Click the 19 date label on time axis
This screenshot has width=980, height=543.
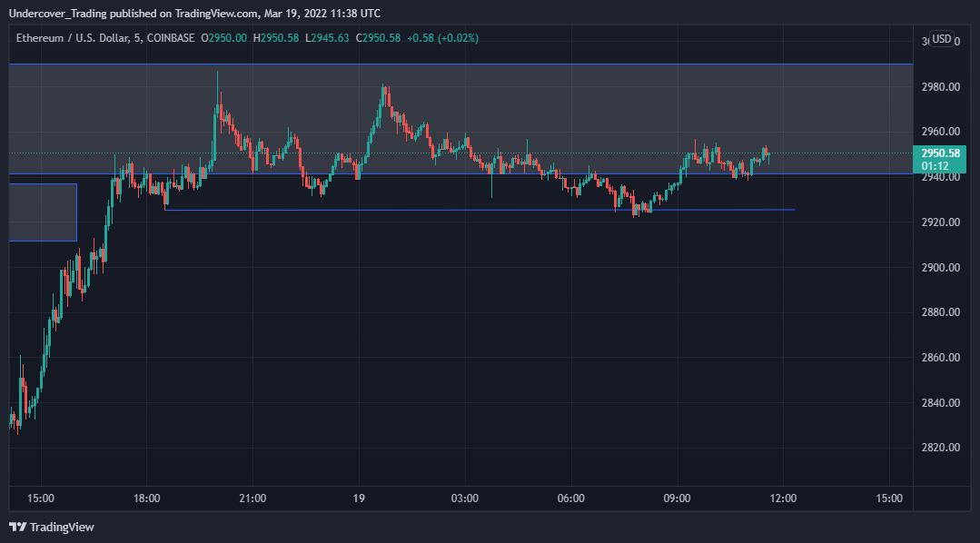pos(358,499)
